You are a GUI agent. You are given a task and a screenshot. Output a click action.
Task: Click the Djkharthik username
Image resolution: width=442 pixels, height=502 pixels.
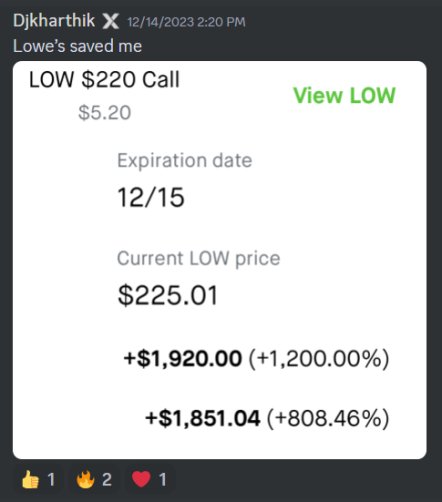tap(54, 21)
